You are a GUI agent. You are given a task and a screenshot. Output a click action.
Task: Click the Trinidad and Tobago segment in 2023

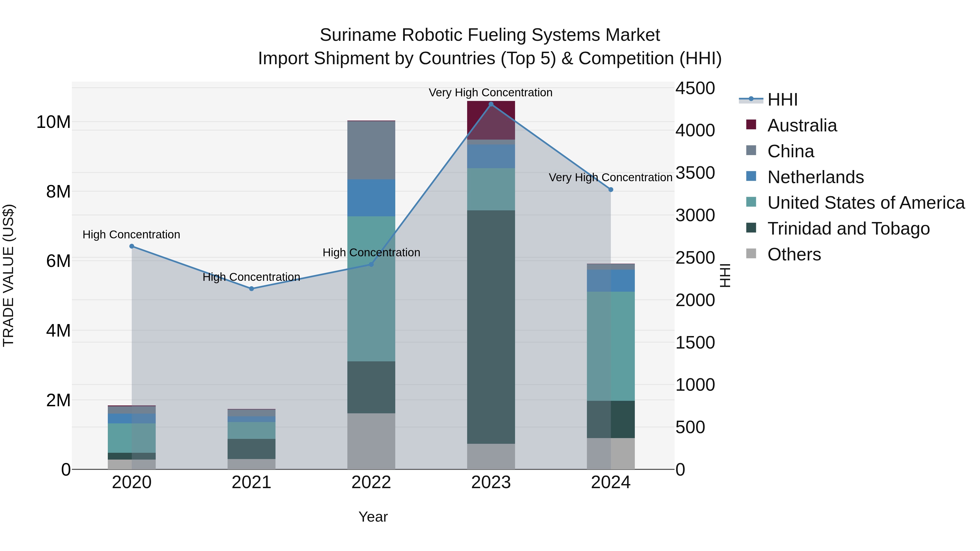click(491, 327)
